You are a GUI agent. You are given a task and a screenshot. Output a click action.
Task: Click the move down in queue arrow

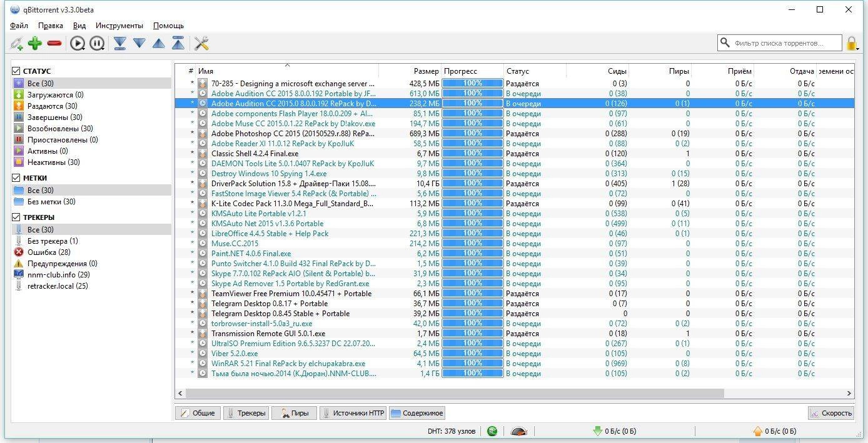click(139, 43)
